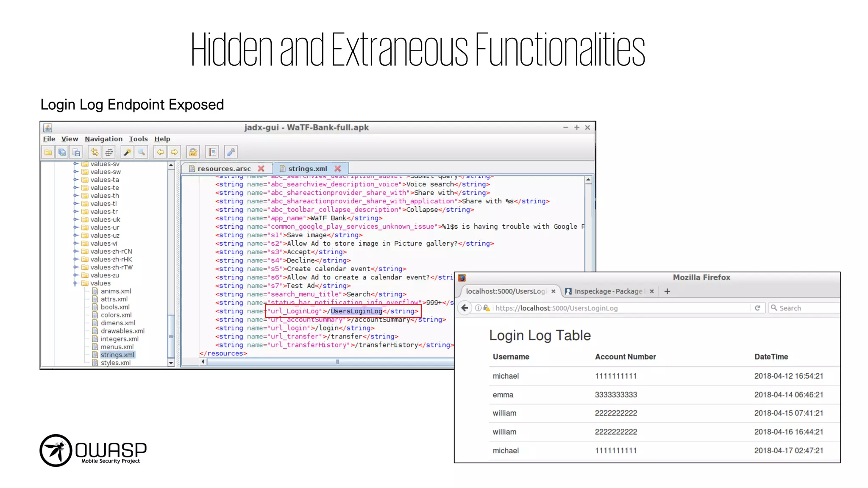Open the View menu in jadx-gui
Viewport: 868px width, 488px height.
point(70,139)
